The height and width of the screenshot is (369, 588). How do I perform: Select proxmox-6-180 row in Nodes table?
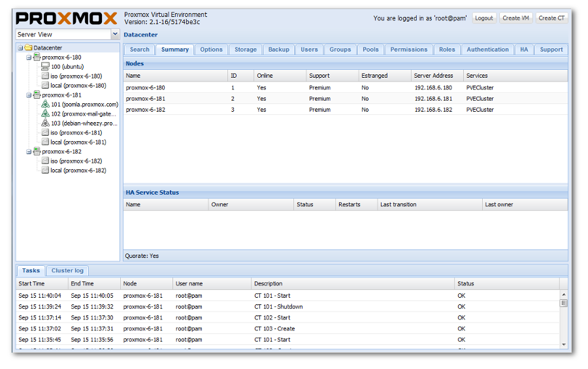point(346,88)
